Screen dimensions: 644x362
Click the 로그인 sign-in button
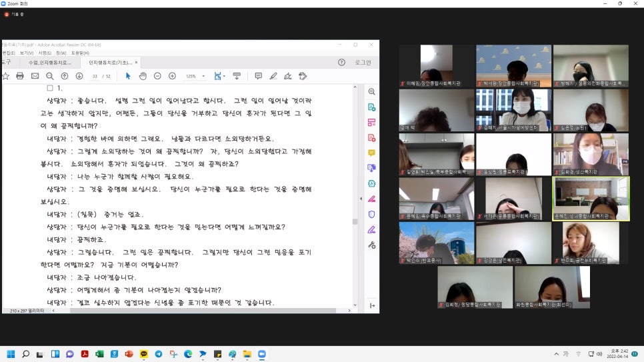click(x=363, y=63)
